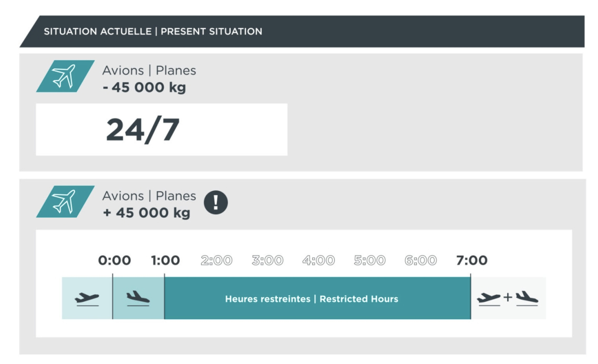
Task: Click the exclamation mark warning icon
Action: pos(216,202)
